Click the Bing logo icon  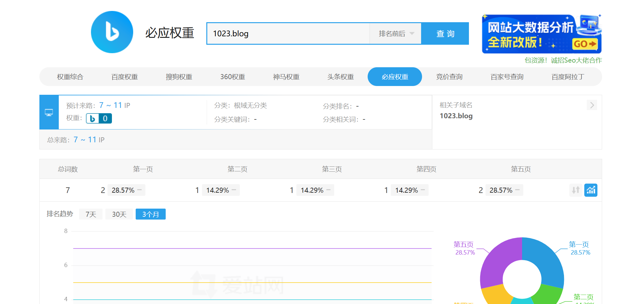pyautogui.click(x=112, y=32)
